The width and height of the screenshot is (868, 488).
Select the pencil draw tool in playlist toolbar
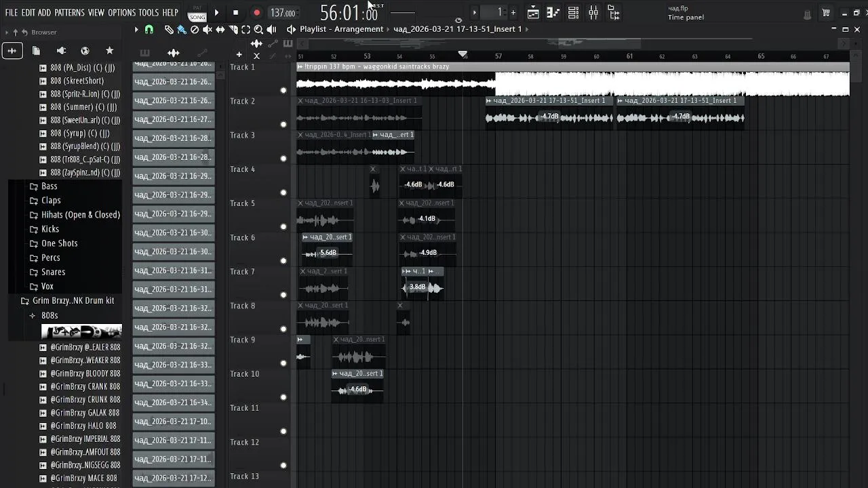(x=170, y=30)
